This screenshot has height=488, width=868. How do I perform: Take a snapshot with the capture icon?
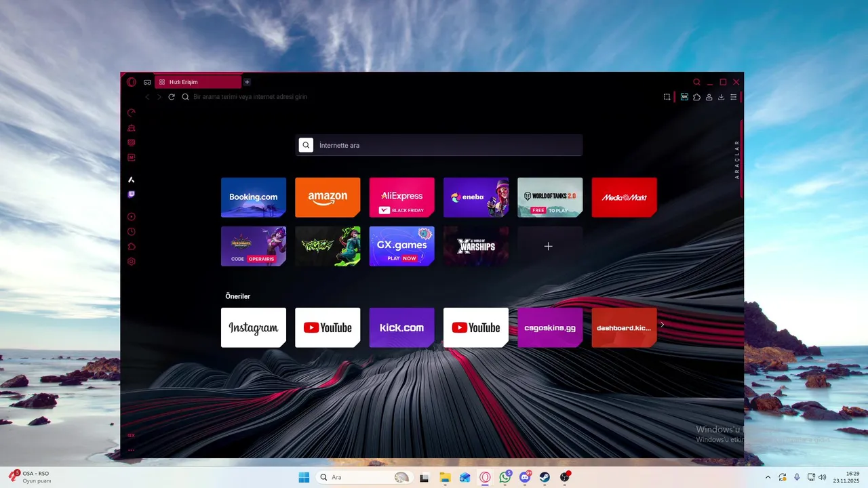point(667,97)
